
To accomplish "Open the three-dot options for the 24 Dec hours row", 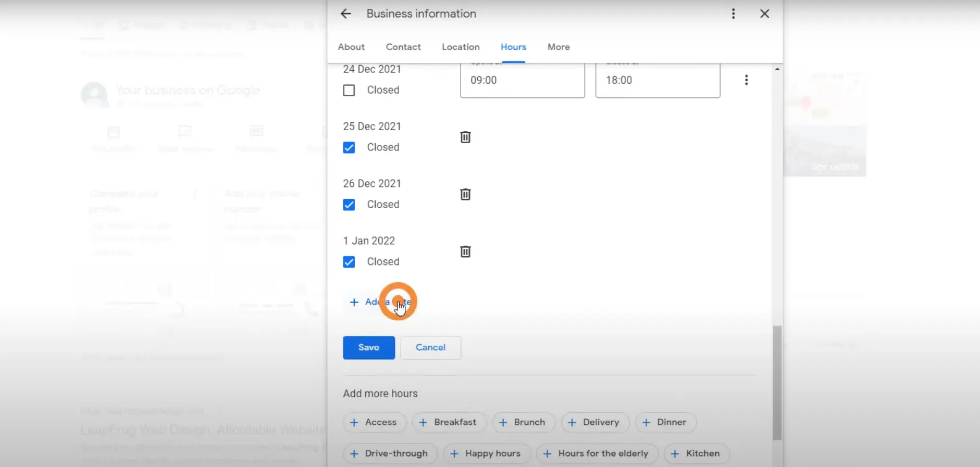I will tap(746, 80).
